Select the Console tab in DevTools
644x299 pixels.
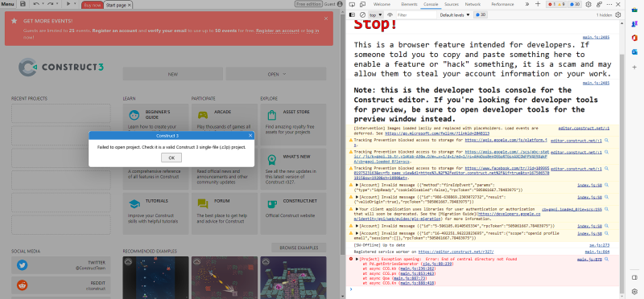point(431,4)
